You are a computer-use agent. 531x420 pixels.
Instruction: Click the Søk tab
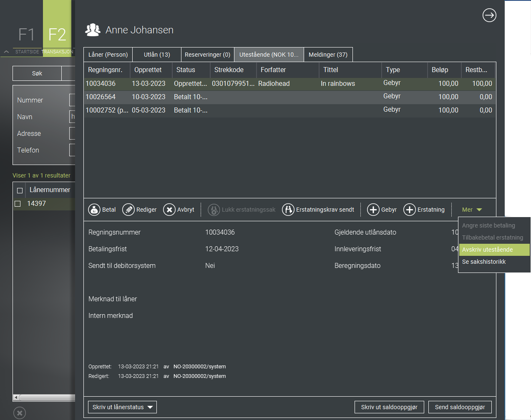tap(37, 73)
